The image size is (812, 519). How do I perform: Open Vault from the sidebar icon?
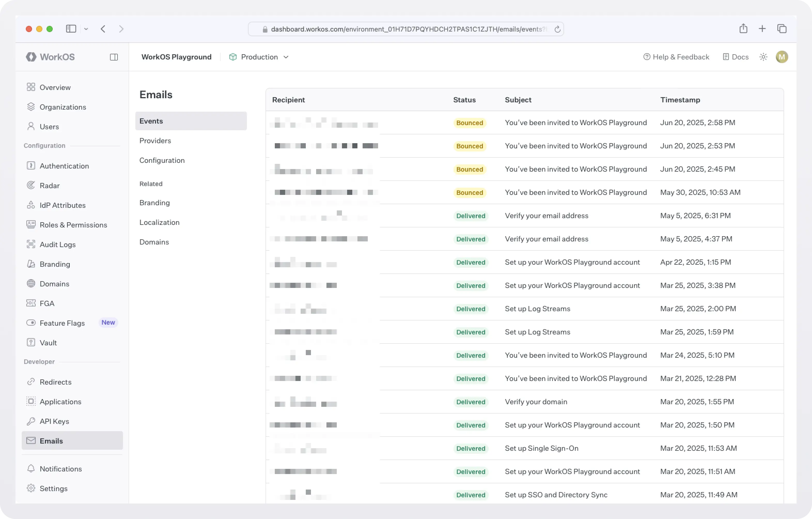pos(31,342)
